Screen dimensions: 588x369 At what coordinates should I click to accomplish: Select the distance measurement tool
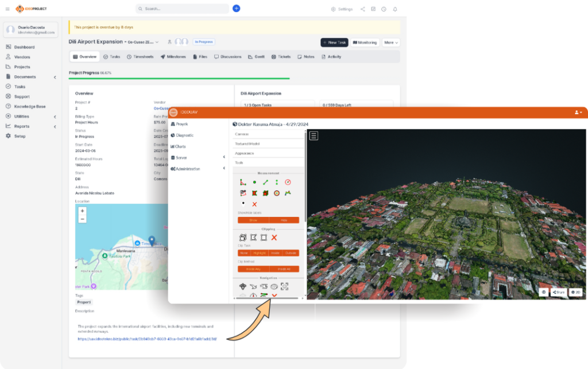[265, 182]
